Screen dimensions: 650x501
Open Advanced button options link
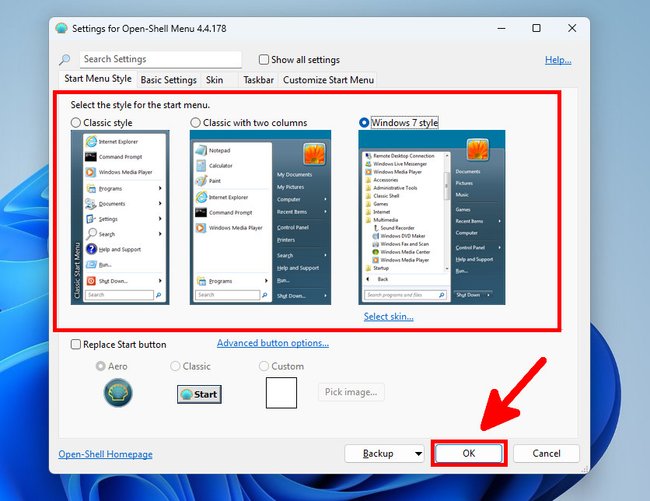point(273,343)
